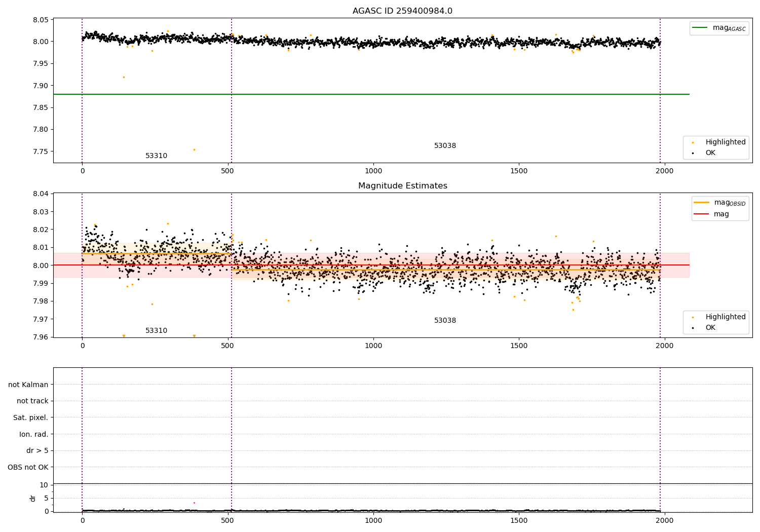This screenshot has width=760, height=532.
Task: Pick 'Highlighted' legend label in Magnitude Estimates plot
Action: pyautogui.click(x=726, y=317)
